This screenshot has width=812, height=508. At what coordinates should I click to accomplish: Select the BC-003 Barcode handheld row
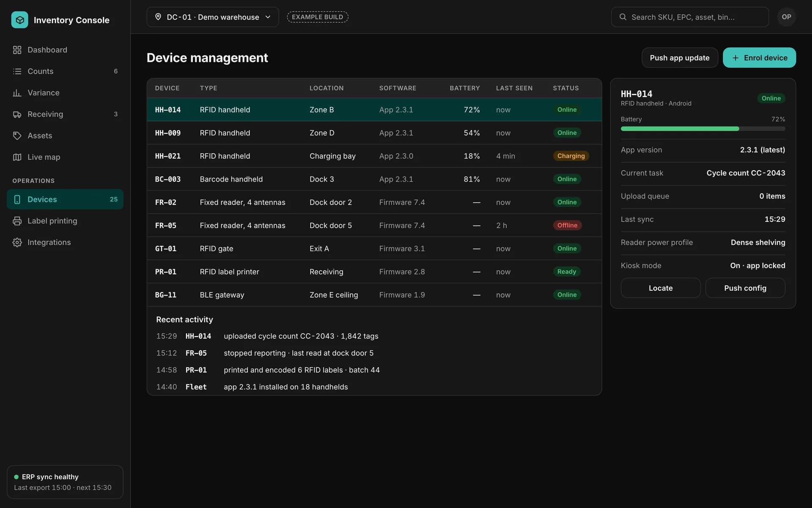coord(374,179)
